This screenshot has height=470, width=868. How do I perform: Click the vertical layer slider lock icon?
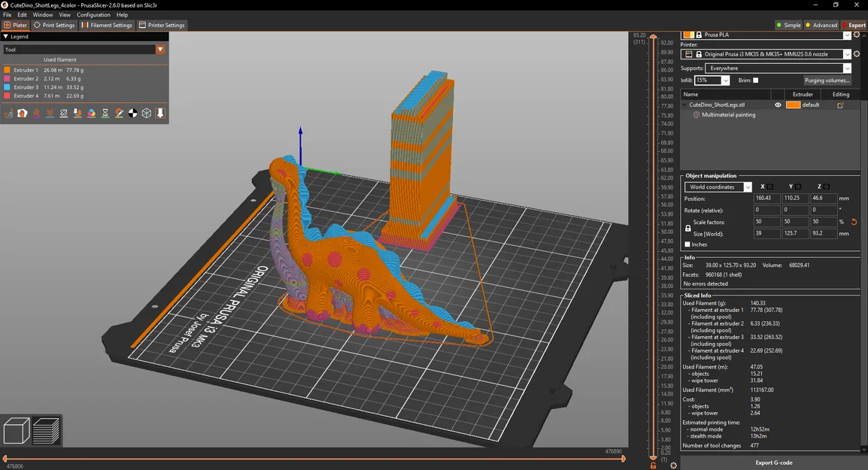pos(653,465)
